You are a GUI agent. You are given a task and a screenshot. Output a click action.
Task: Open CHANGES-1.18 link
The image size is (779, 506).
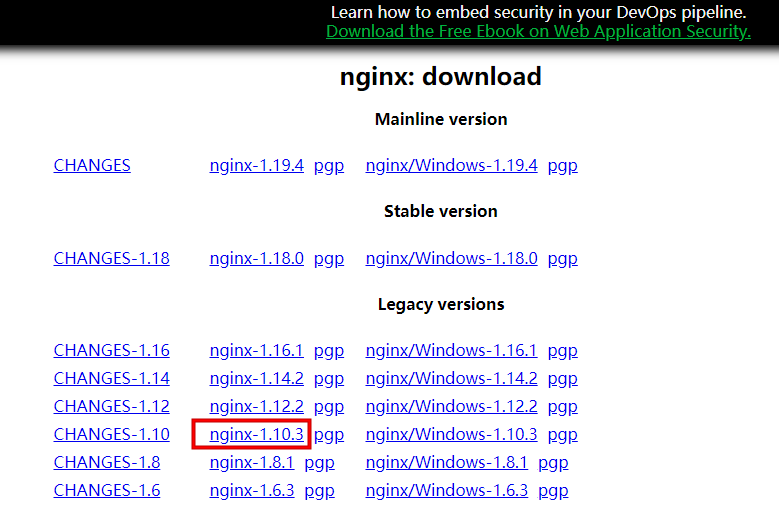pos(111,258)
